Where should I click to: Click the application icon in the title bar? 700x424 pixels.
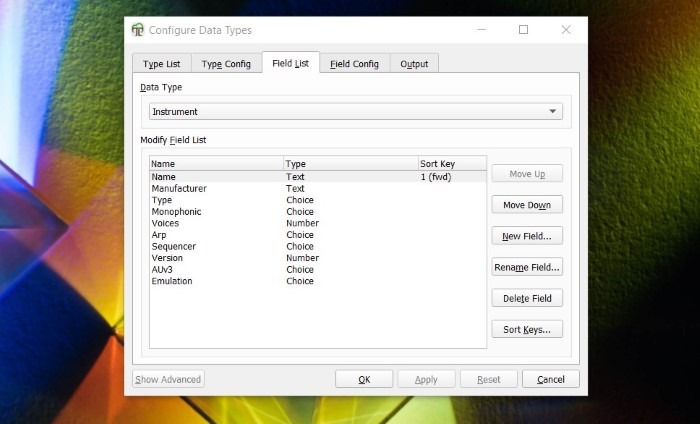point(138,30)
